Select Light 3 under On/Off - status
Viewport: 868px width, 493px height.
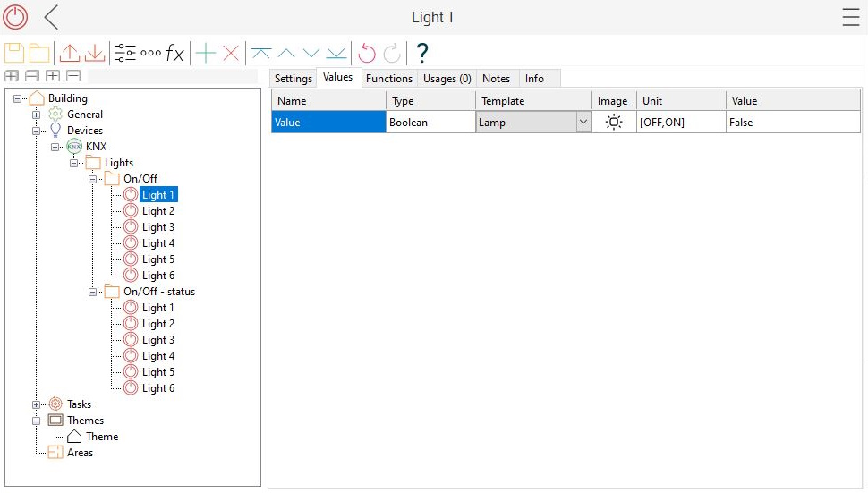click(158, 339)
